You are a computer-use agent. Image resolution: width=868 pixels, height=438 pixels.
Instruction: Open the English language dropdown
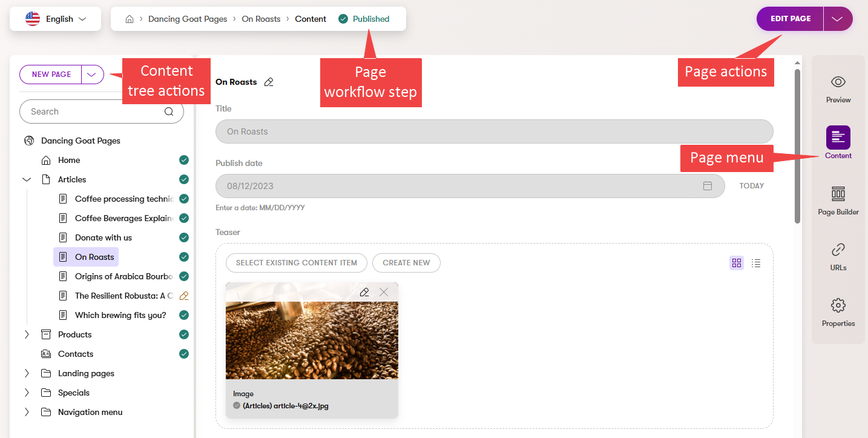(55, 19)
